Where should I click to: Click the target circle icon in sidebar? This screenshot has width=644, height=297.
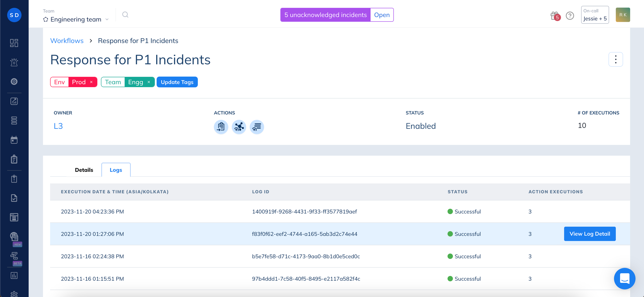point(14,81)
